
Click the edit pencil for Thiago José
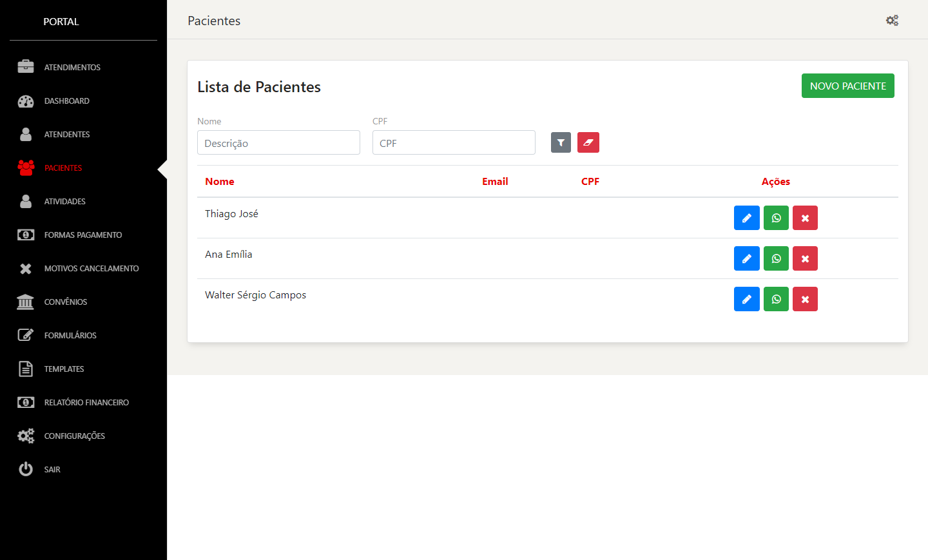746,218
